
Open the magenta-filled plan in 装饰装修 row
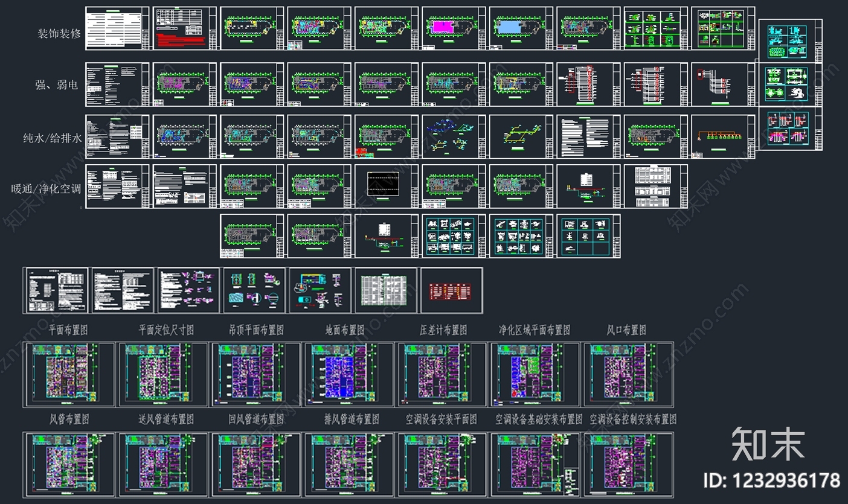tap(454, 28)
